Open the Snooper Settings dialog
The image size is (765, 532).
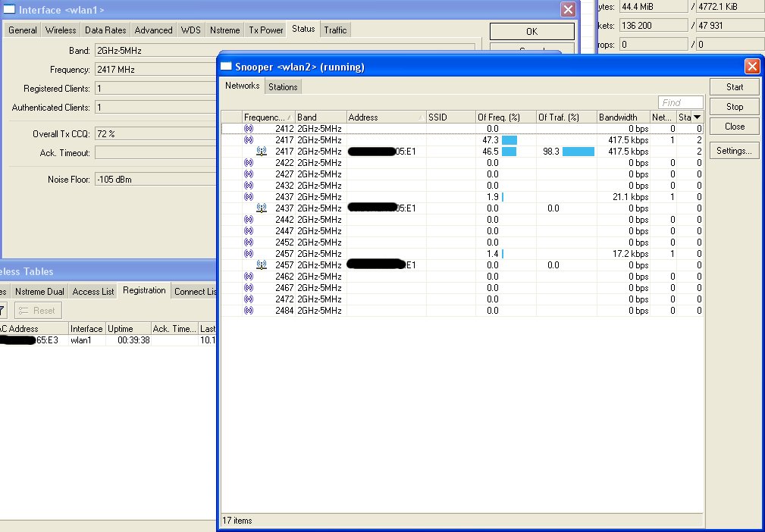(733, 150)
